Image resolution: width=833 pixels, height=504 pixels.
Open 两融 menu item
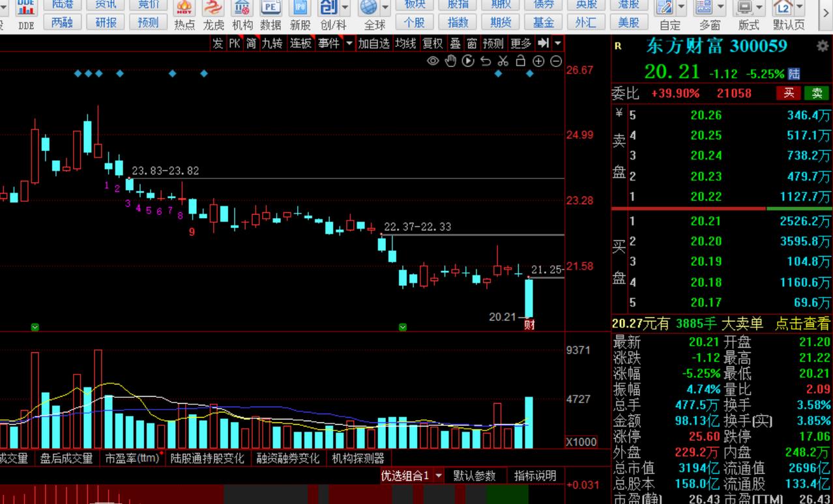[62, 23]
